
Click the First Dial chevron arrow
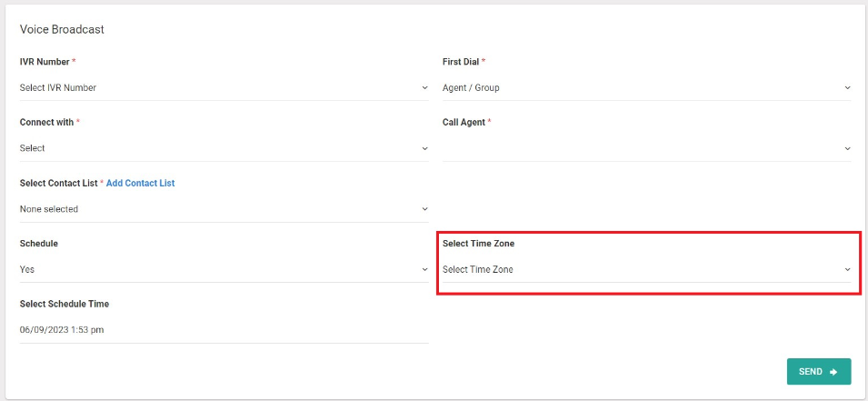[847, 87]
